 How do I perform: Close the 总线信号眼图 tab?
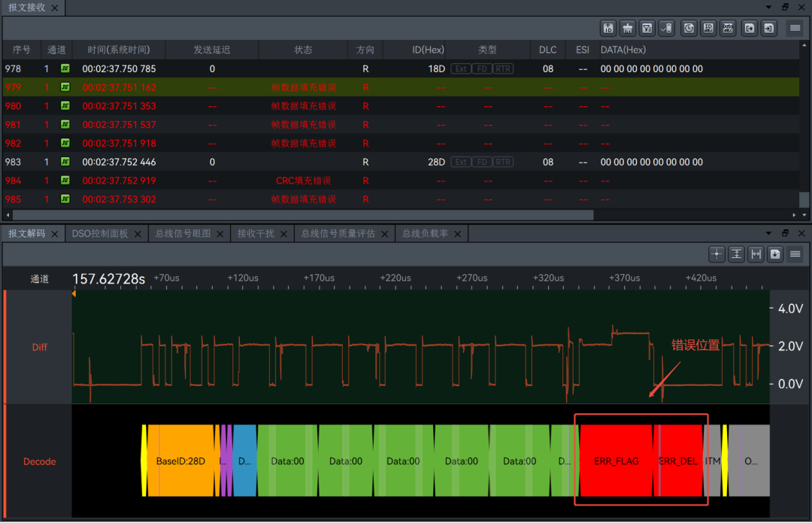click(x=220, y=234)
